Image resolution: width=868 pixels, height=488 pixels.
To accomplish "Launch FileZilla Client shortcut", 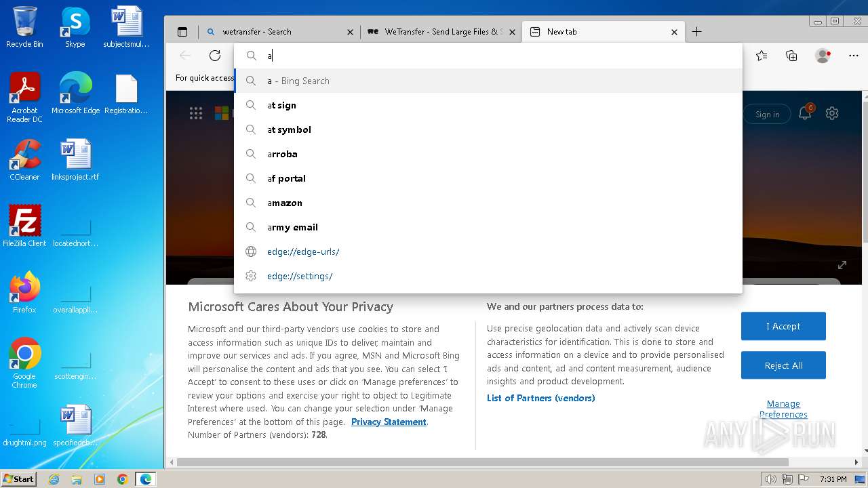I will [24, 226].
